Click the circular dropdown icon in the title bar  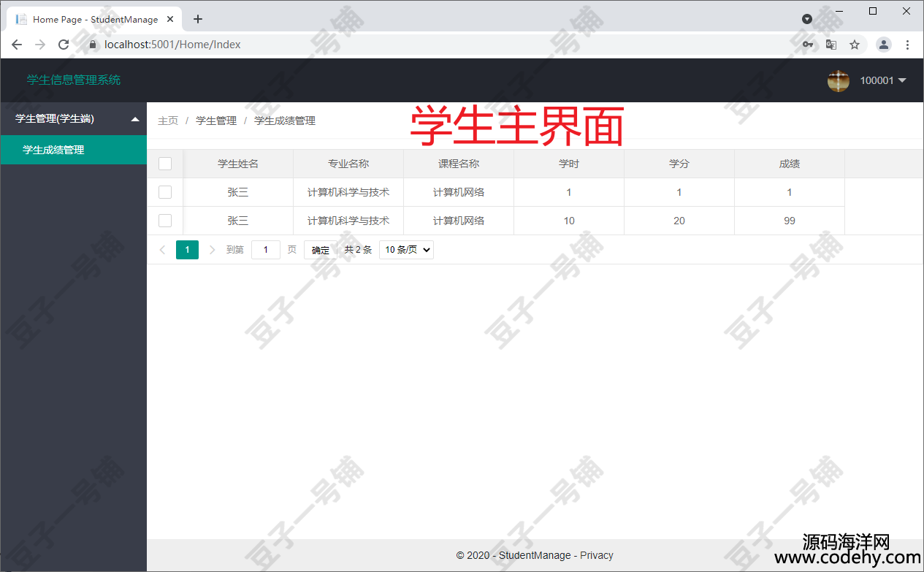click(x=807, y=19)
